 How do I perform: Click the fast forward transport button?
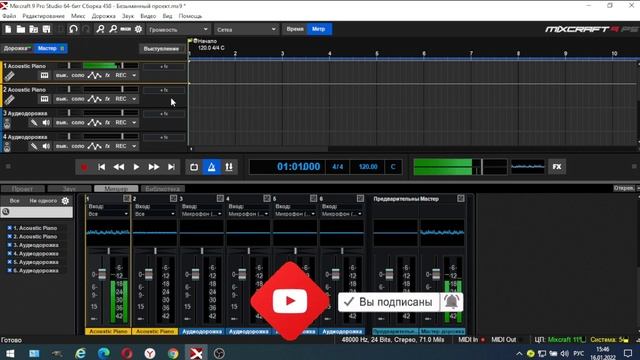pyautogui.click(x=154, y=167)
